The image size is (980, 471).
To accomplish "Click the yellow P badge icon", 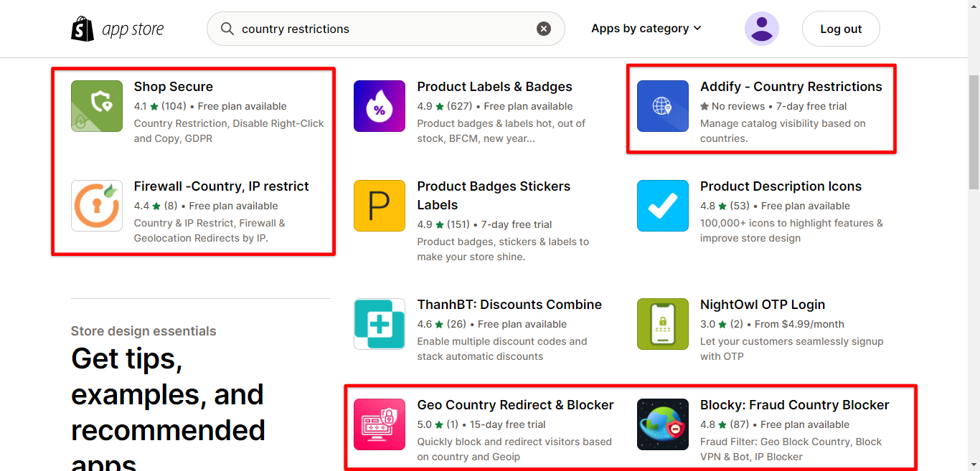I will click(379, 206).
